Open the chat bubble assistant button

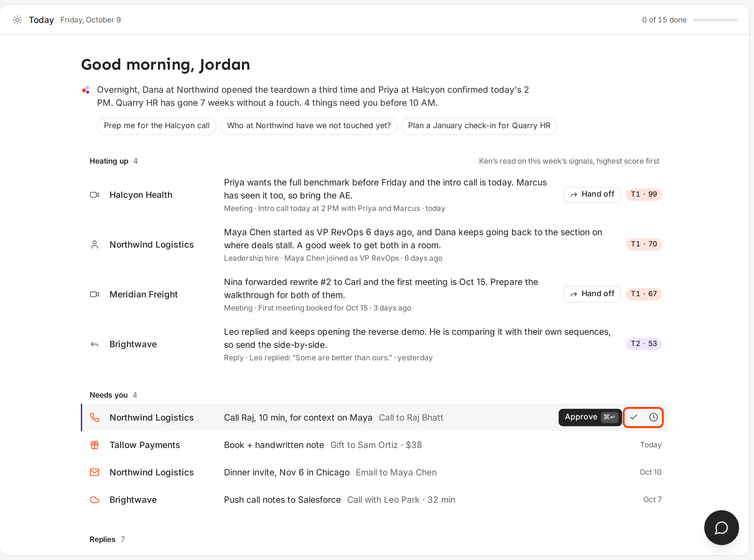click(721, 527)
